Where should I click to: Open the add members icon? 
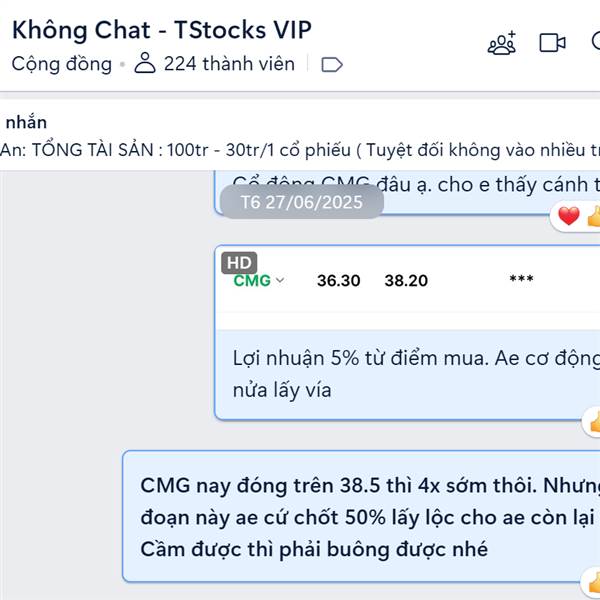[x=502, y=43]
